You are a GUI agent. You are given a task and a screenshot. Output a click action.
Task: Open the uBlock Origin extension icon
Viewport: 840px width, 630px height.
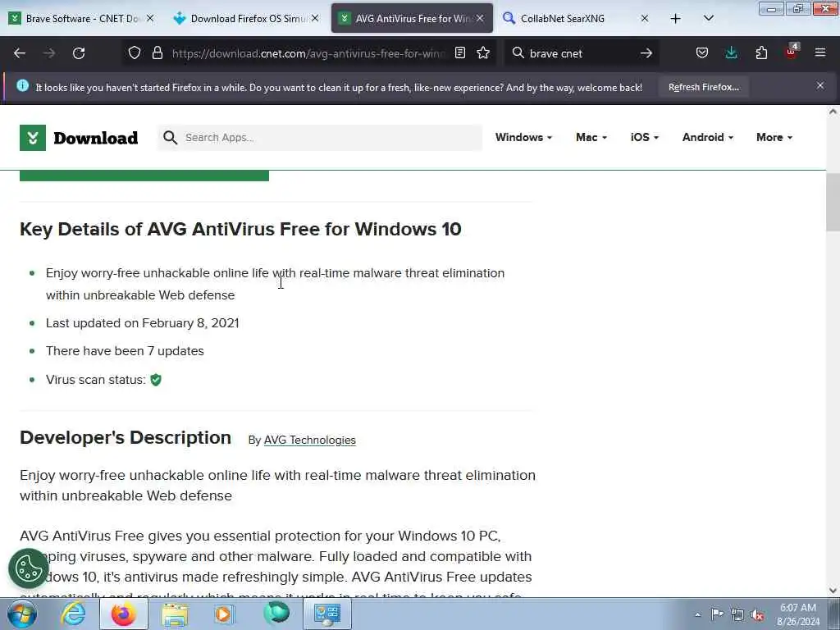(792, 52)
